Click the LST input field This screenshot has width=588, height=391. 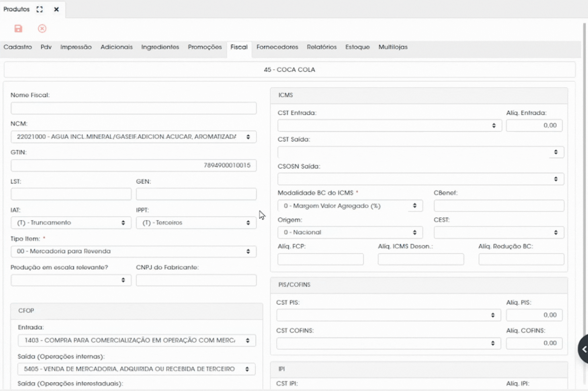coord(71,194)
